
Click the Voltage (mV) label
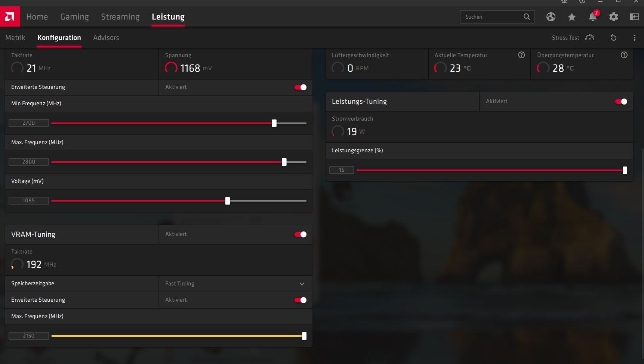(27, 181)
